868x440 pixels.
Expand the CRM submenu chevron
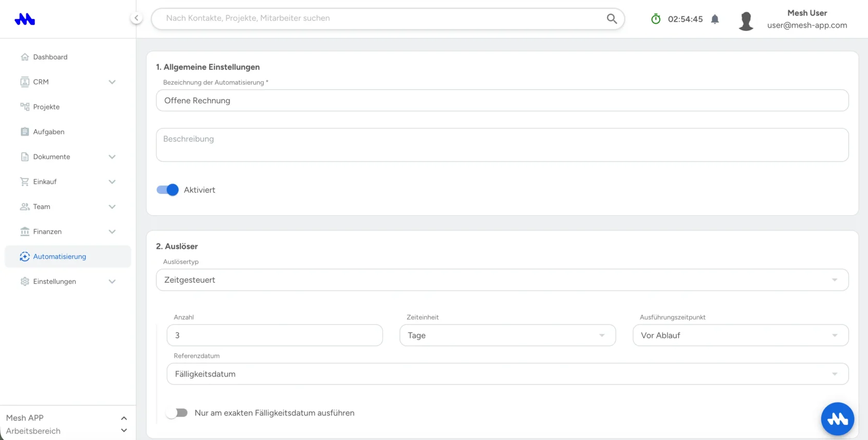click(x=112, y=82)
